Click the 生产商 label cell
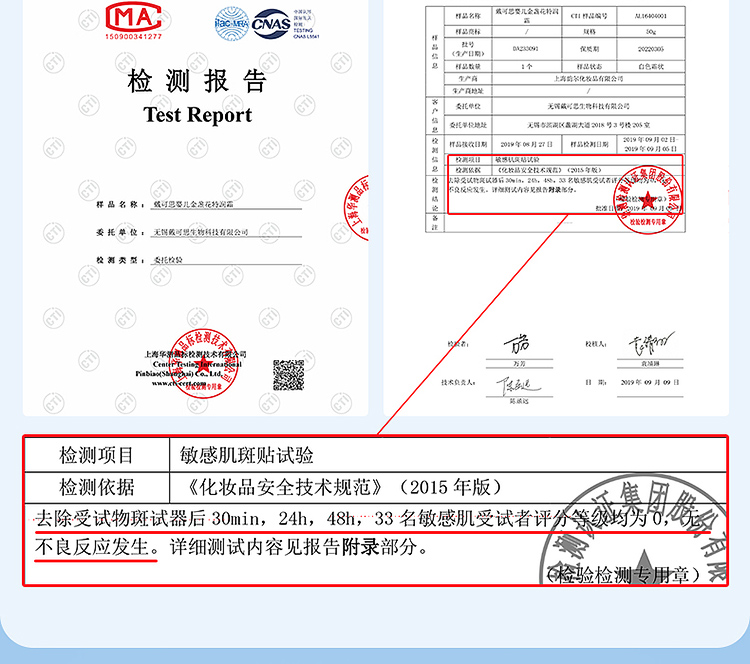 [468, 78]
